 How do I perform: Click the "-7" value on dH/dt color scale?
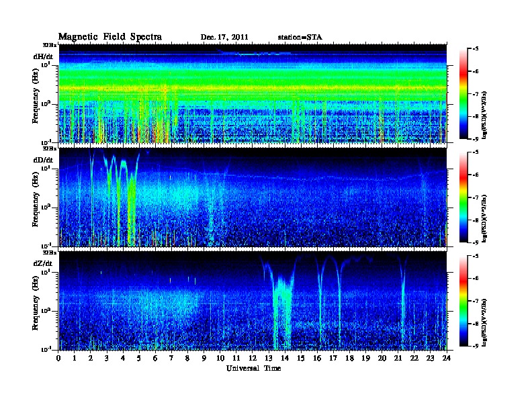tap(476, 94)
